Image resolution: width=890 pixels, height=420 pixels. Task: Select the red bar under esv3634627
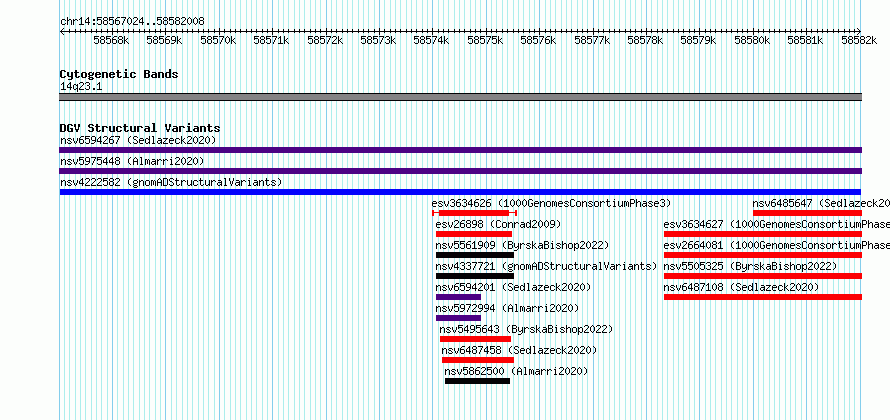[x=763, y=234]
